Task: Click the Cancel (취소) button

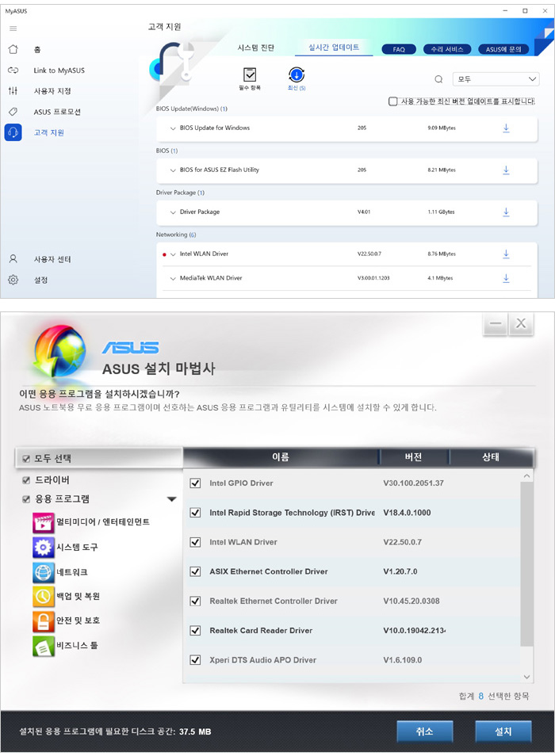Action: [424, 731]
